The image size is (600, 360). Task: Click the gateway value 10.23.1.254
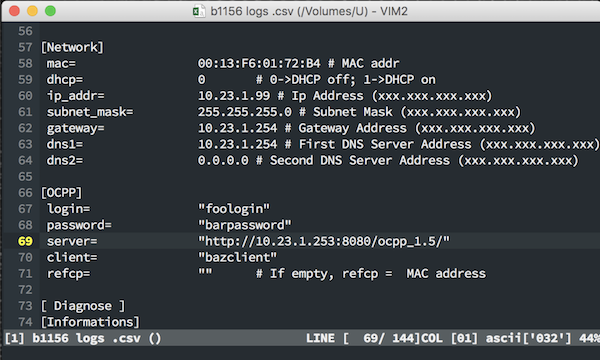[237, 128]
